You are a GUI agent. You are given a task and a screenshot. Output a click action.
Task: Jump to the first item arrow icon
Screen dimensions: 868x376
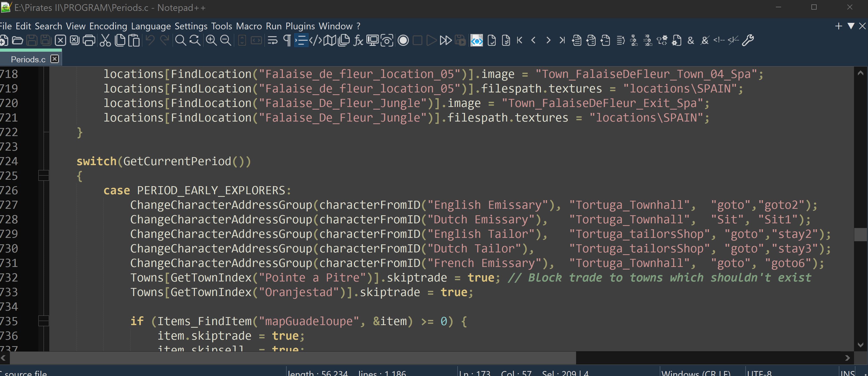coord(520,41)
